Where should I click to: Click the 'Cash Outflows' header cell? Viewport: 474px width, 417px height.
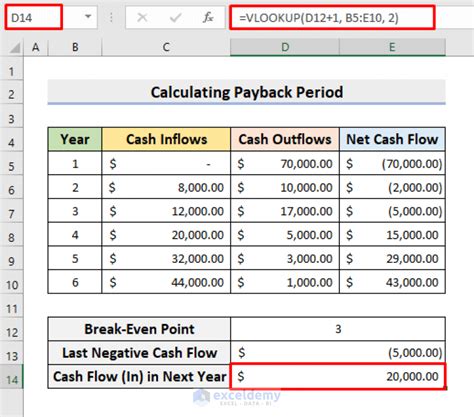coord(285,139)
